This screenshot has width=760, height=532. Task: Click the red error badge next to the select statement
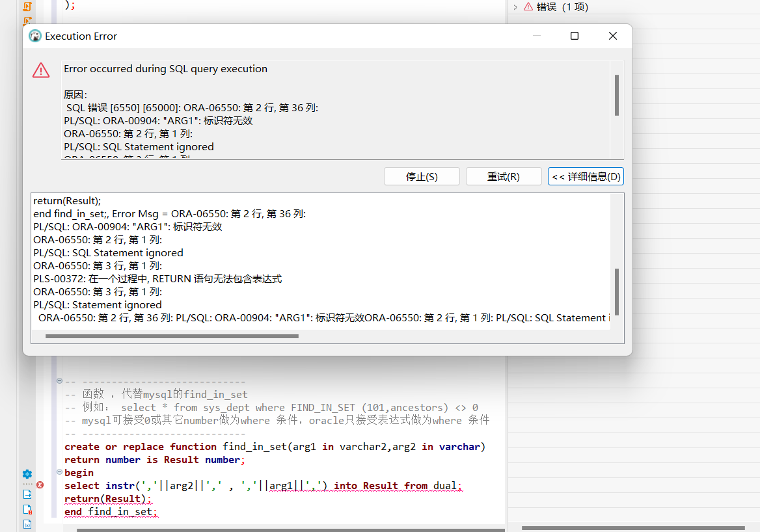coord(39,485)
